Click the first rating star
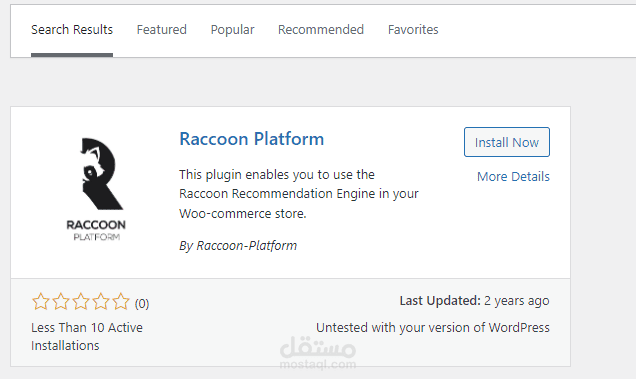This screenshot has width=636, height=379. pos(41,301)
